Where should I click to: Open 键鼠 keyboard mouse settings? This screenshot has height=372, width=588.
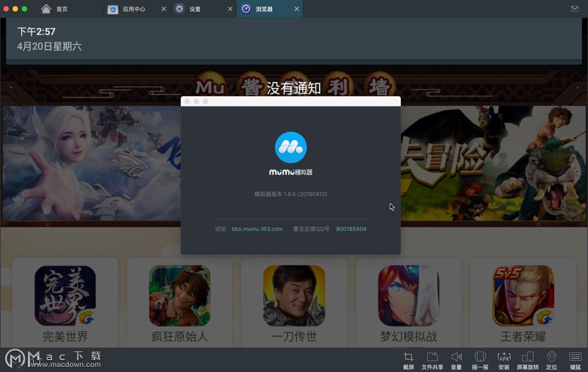click(576, 361)
